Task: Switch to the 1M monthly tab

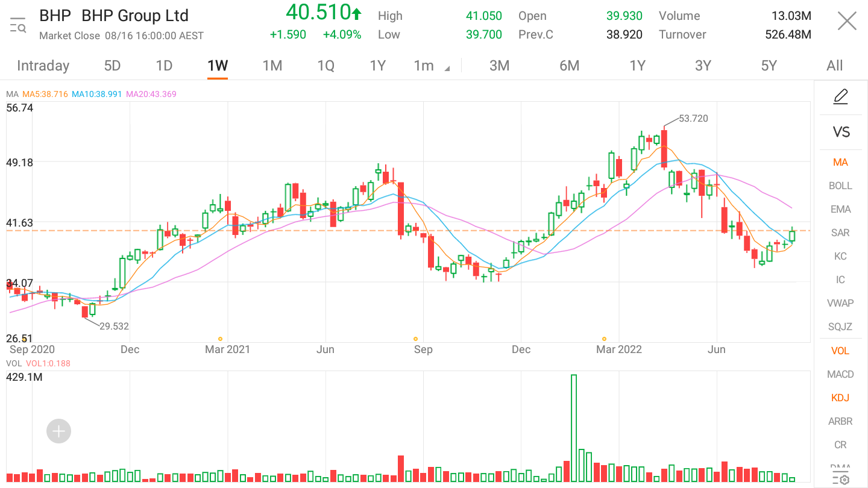Action: (x=272, y=66)
